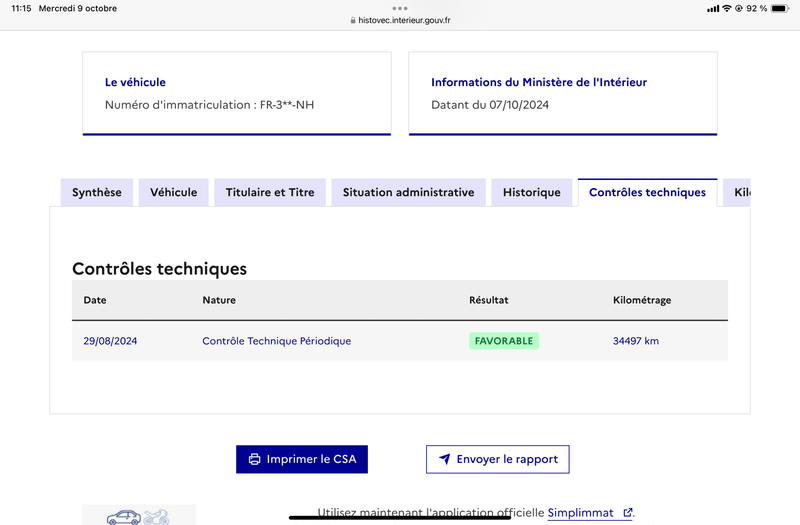Tap the three dots at top of browser
This screenshot has width=800, height=525.
coord(400,8)
